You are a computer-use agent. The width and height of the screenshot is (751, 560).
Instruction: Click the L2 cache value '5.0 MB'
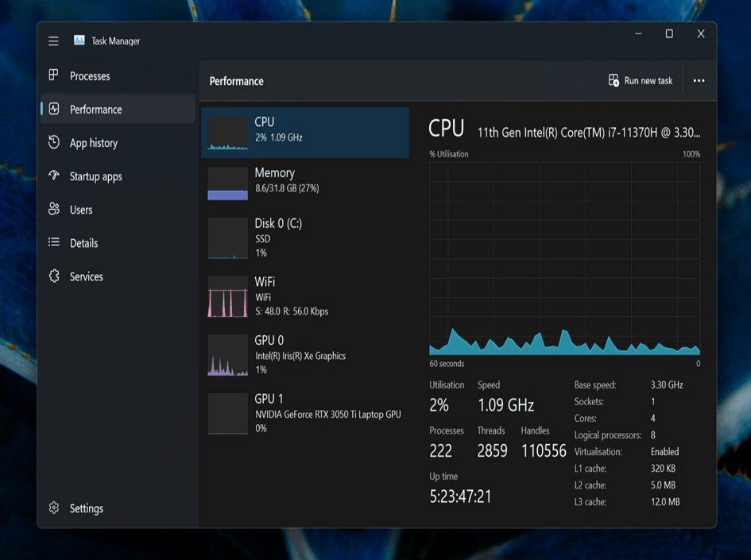click(663, 485)
